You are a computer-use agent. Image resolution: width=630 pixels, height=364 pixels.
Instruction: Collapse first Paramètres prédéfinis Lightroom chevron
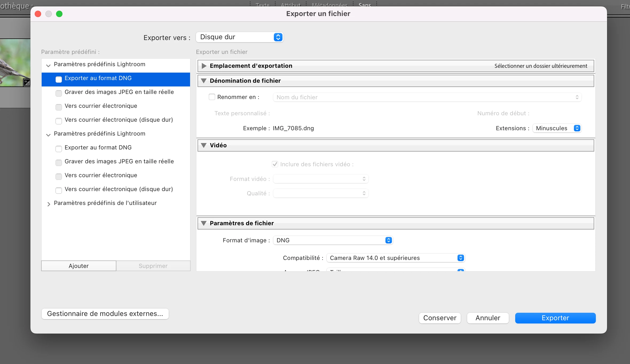tap(48, 65)
